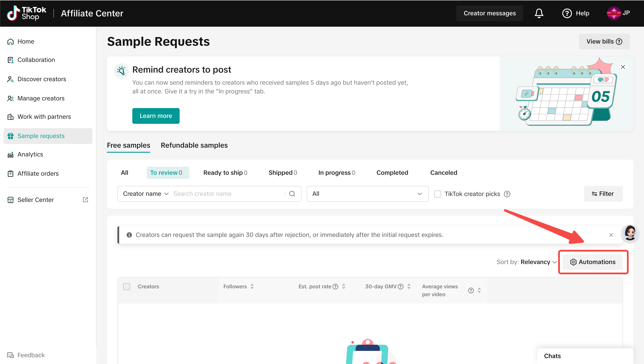Click the Average views per video info icon
The image size is (644, 364).
coord(471,290)
